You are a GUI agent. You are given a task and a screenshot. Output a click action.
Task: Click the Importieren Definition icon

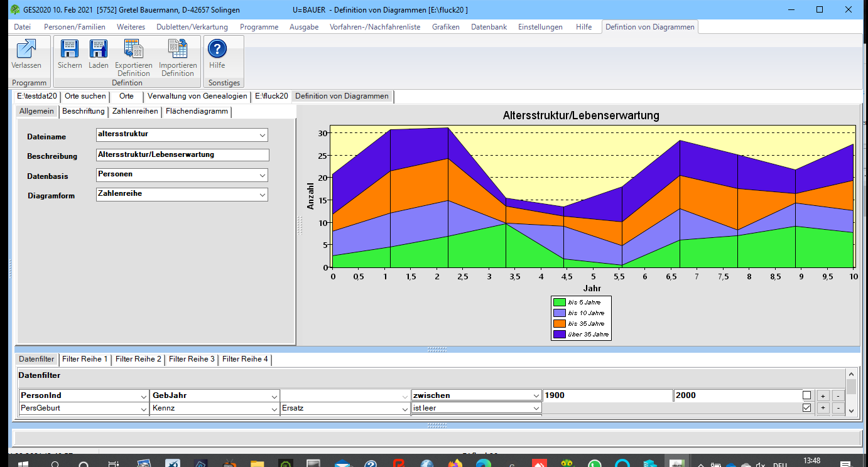178,49
